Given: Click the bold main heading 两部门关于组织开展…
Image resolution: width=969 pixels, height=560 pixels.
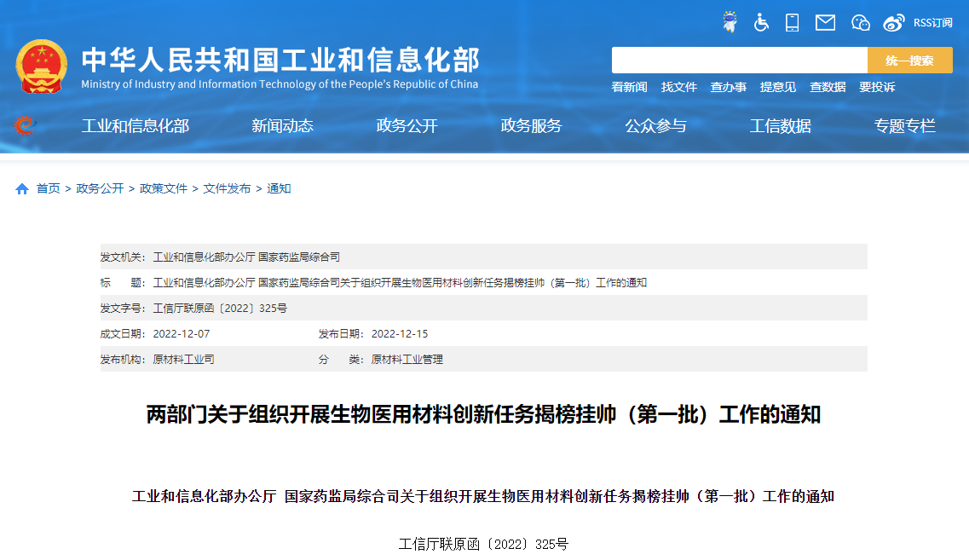Looking at the screenshot, I should pos(483,415).
